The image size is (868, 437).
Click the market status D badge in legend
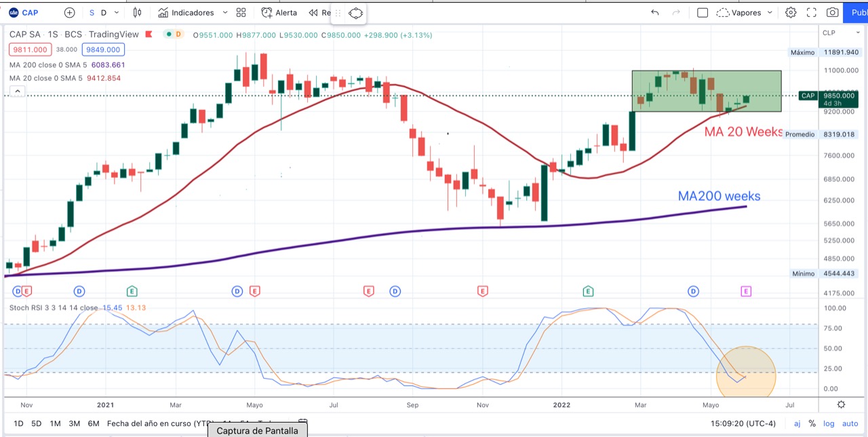(x=178, y=34)
